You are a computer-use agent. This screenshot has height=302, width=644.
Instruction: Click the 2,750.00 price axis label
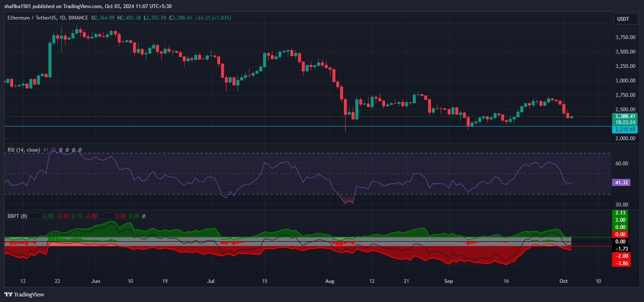coord(625,95)
